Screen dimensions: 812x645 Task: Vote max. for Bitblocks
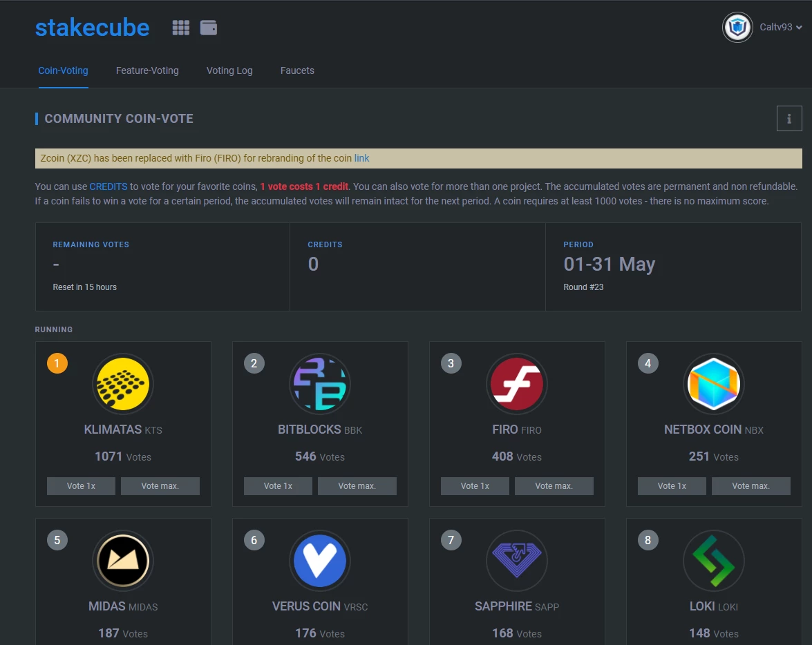(x=357, y=486)
